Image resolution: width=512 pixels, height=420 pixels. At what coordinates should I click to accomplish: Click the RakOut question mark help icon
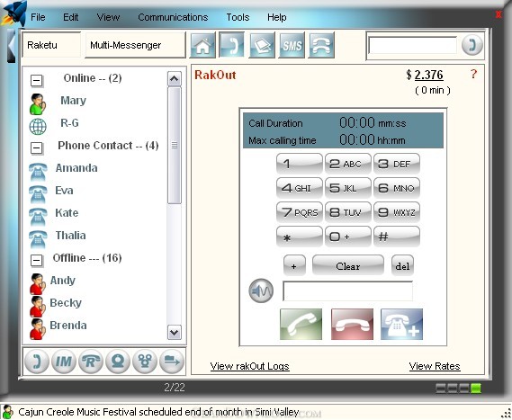click(474, 74)
